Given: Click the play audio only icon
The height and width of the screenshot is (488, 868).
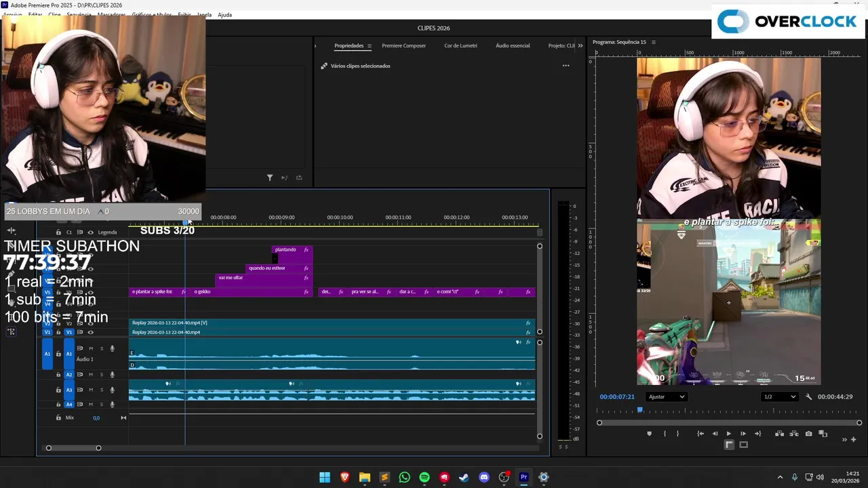Looking at the screenshot, I should [x=284, y=178].
